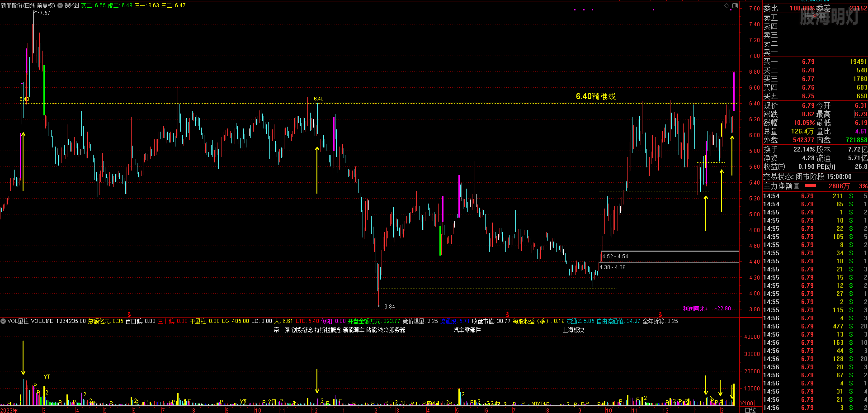
Task: Click the YT marker in volume panel
Action: 47,377
